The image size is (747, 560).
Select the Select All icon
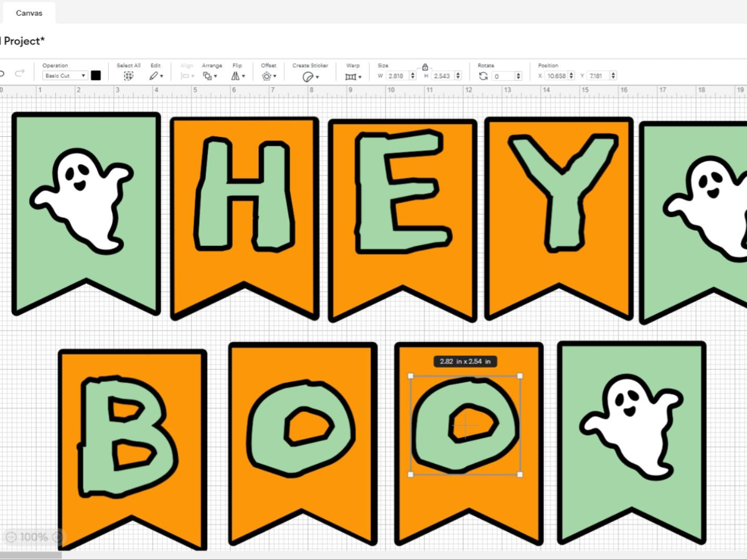click(128, 75)
